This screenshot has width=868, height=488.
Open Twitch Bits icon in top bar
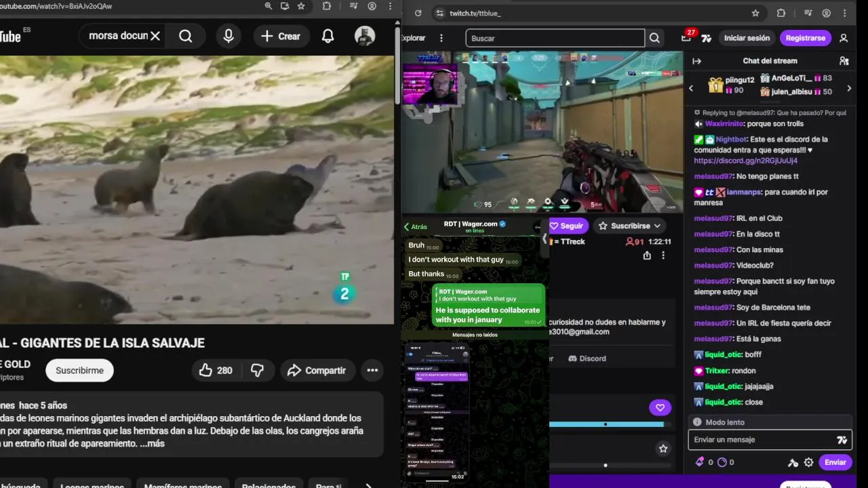[x=707, y=38]
